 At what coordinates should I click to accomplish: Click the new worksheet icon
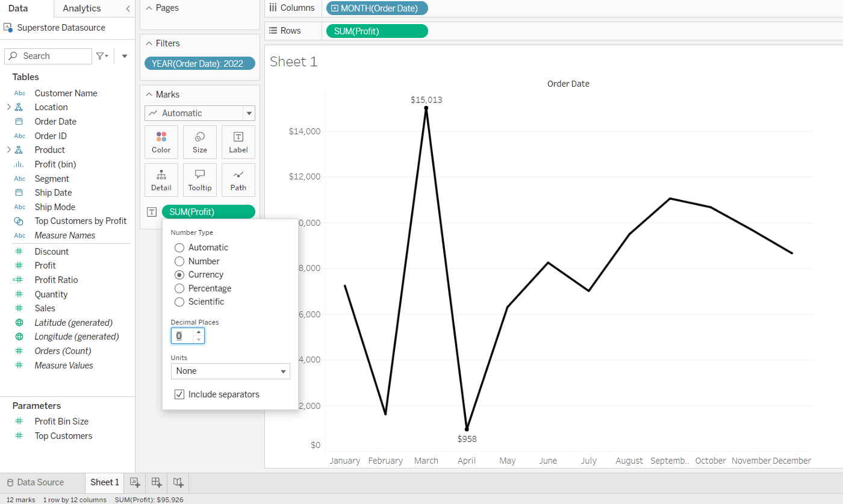tap(135, 482)
